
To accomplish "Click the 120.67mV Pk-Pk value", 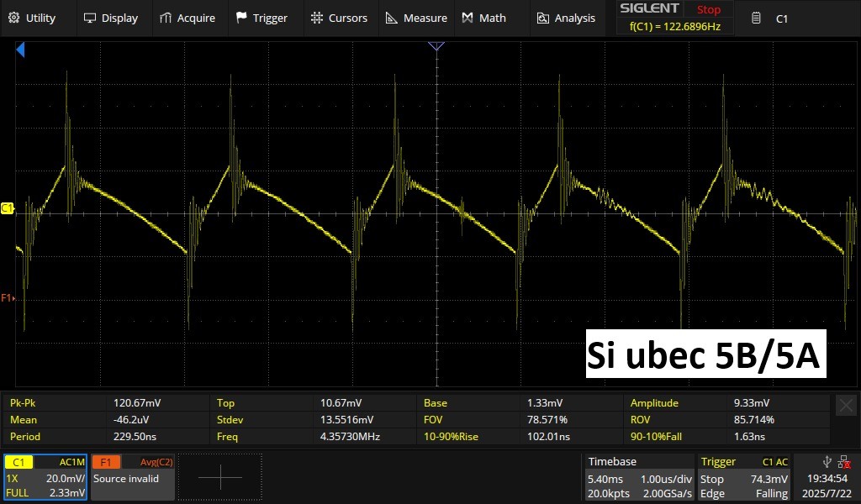I will [x=137, y=402].
